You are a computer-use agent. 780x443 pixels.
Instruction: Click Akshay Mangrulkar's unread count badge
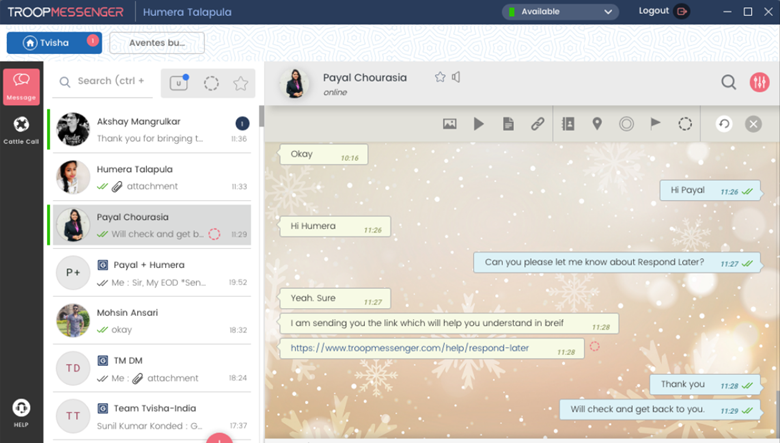[242, 123]
